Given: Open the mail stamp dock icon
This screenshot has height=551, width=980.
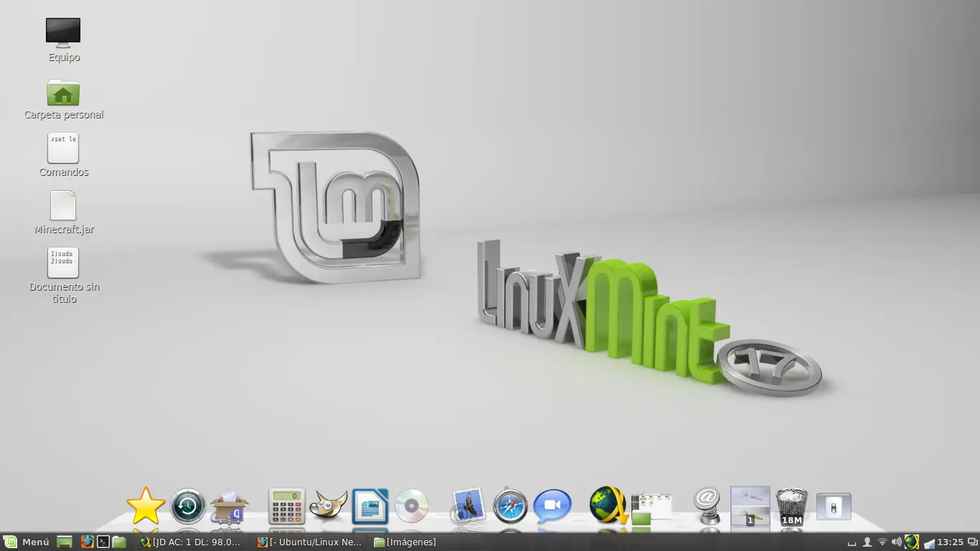Looking at the screenshot, I should pyautogui.click(x=468, y=506).
